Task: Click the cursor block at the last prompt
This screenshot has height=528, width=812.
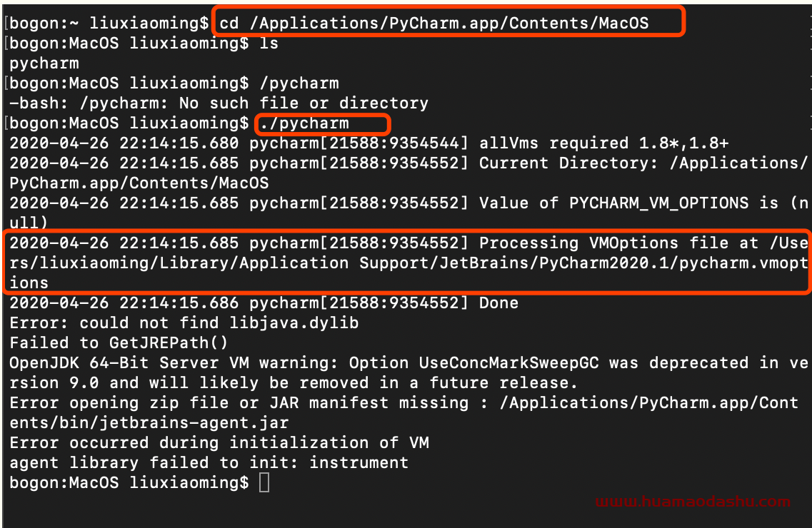Action: click(x=264, y=482)
